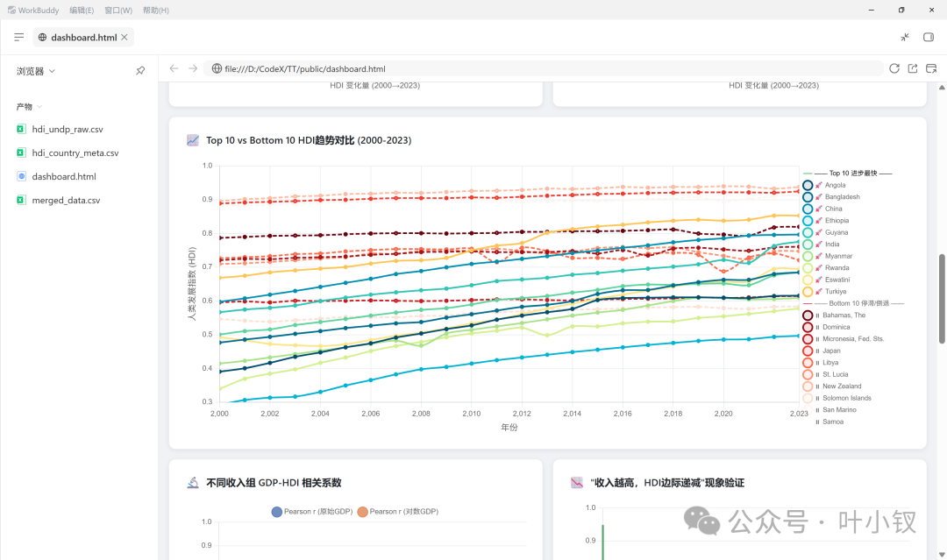Toggle India series in chart legend
The height and width of the screenshot is (560, 947).
(x=821, y=245)
